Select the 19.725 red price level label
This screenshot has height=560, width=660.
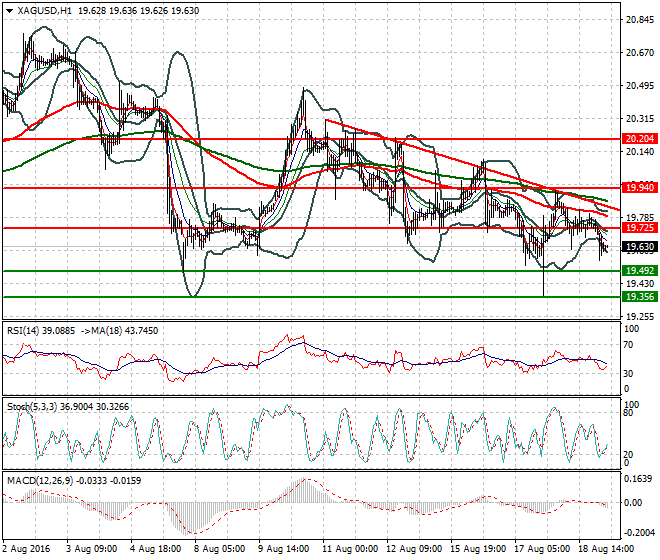[x=640, y=228]
